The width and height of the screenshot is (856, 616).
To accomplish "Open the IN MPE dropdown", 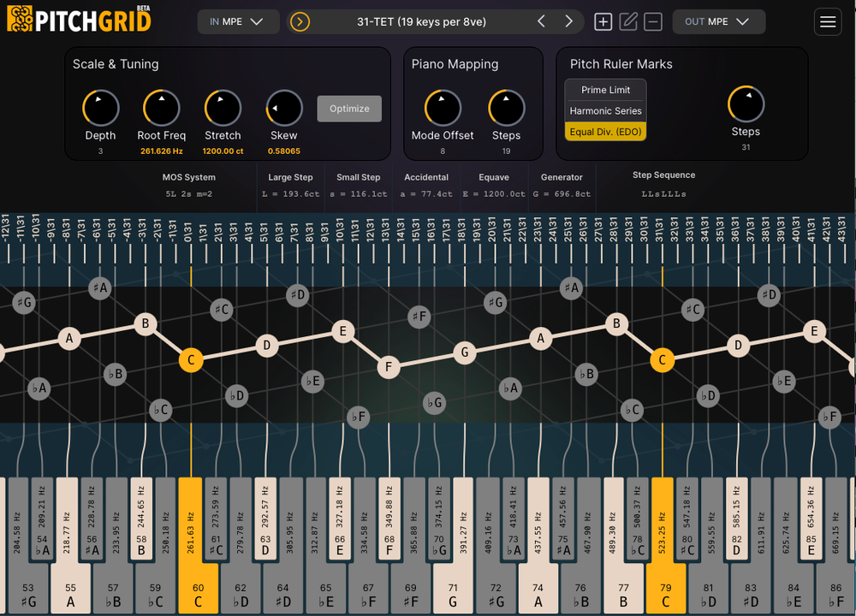I will [237, 22].
